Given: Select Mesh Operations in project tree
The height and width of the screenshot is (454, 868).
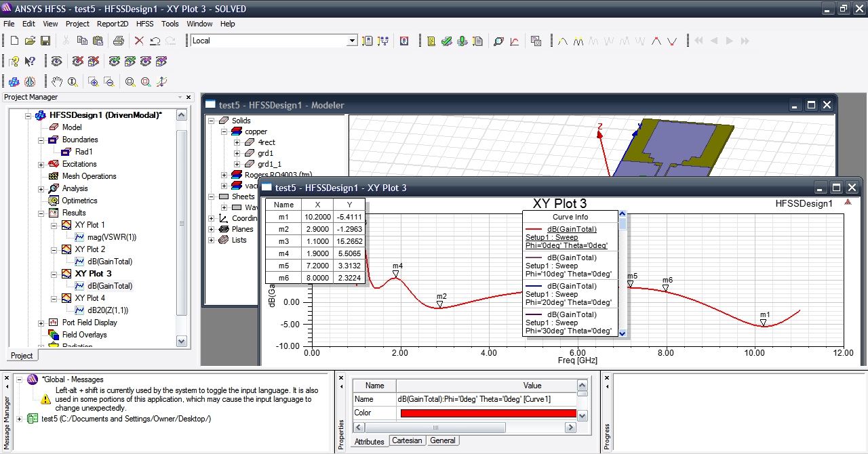Looking at the screenshot, I should 89,176.
